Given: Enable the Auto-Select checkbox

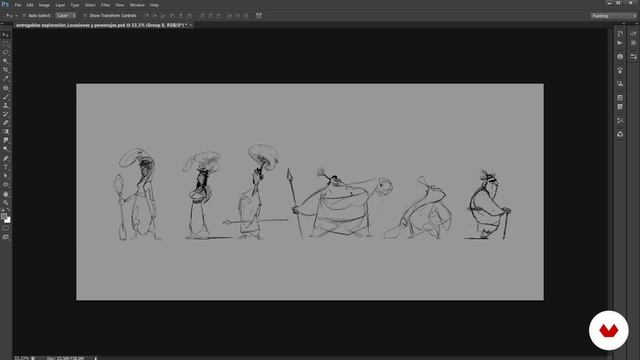Looking at the screenshot, I should point(24,16).
